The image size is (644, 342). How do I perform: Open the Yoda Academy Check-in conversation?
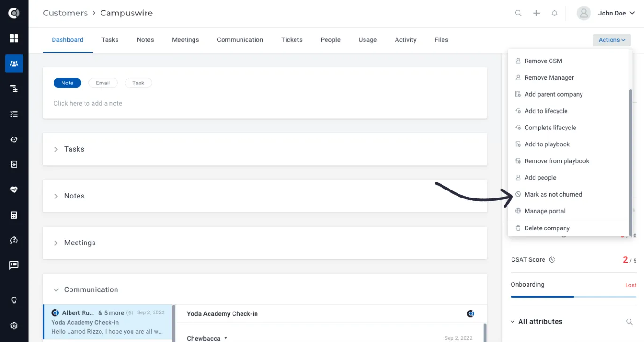click(x=108, y=322)
